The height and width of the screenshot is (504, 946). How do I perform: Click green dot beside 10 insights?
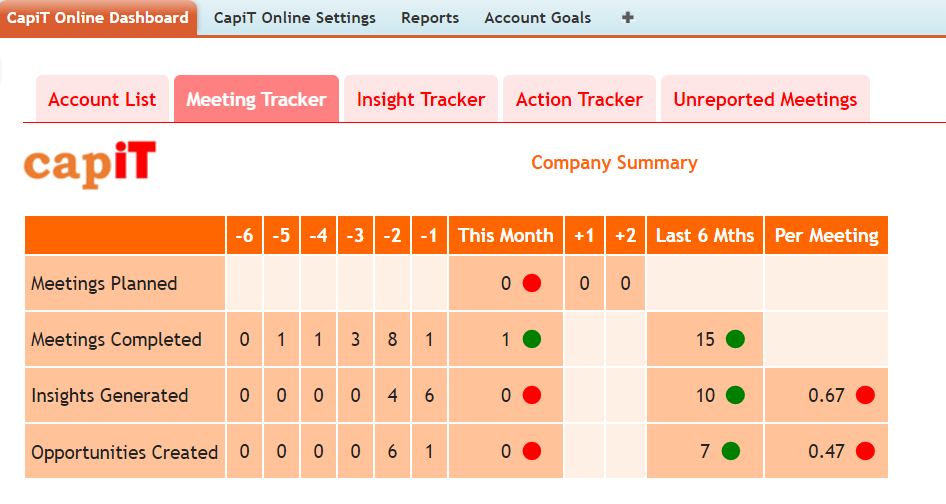point(735,395)
